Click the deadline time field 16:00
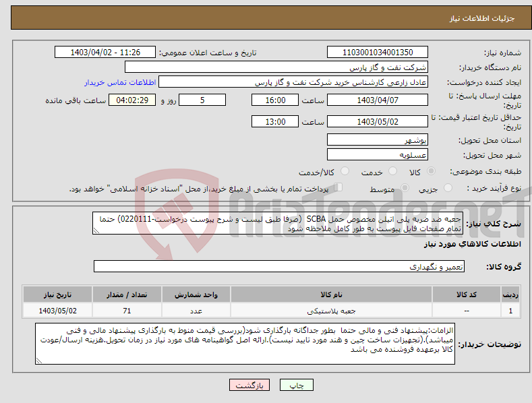This screenshot has width=532, height=403. pos(275,100)
